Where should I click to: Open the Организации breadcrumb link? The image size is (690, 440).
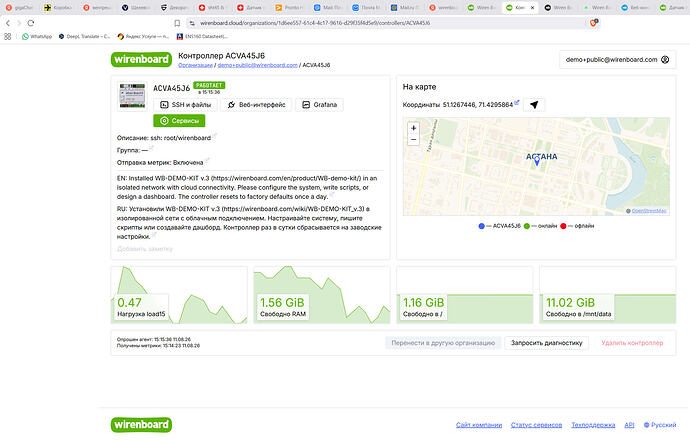click(195, 65)
